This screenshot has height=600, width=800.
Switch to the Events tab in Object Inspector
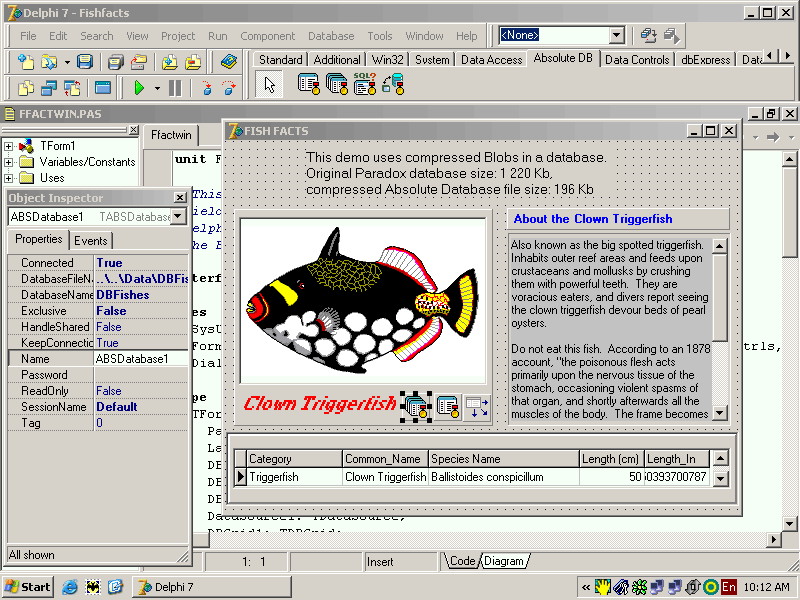[90, 240]
